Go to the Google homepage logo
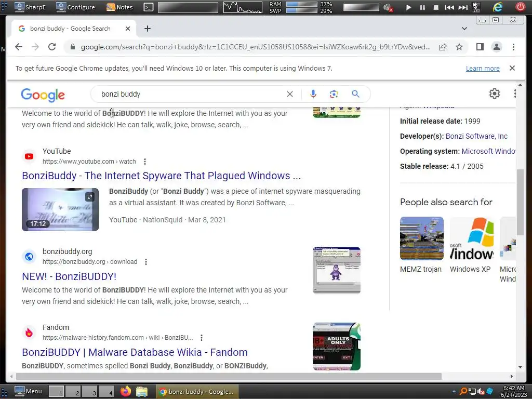The width and height of the screenshot is (532, 399). coord(43,95)
